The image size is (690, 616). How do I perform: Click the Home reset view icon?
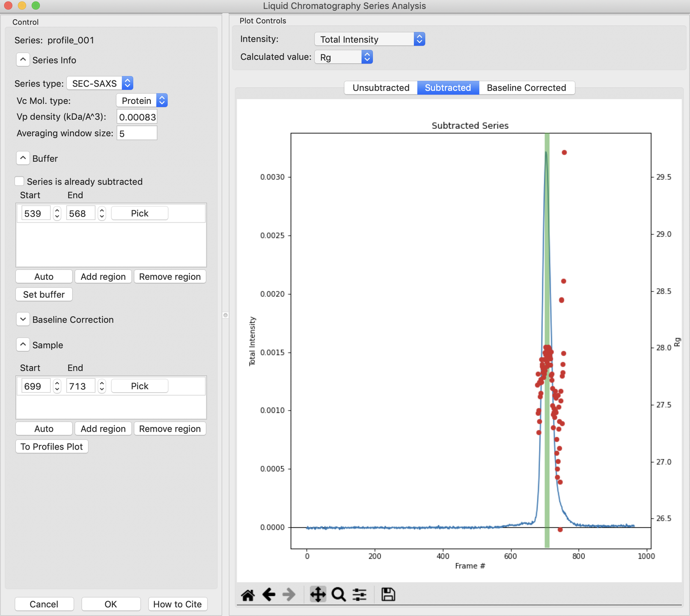248,595
